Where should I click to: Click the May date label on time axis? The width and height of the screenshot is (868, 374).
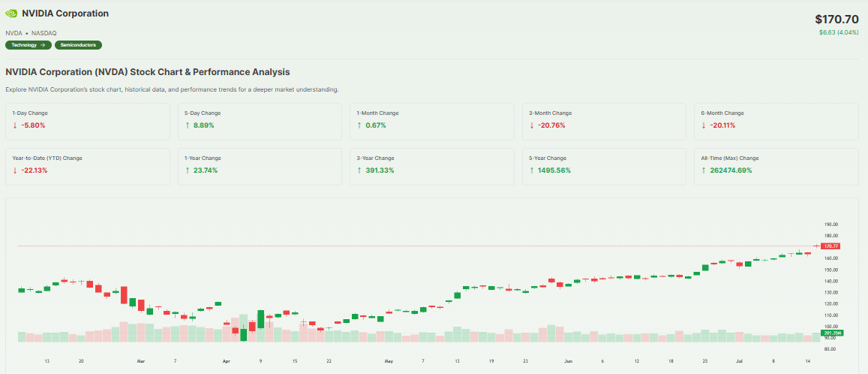pyautogui.click(x=389, y=360)
